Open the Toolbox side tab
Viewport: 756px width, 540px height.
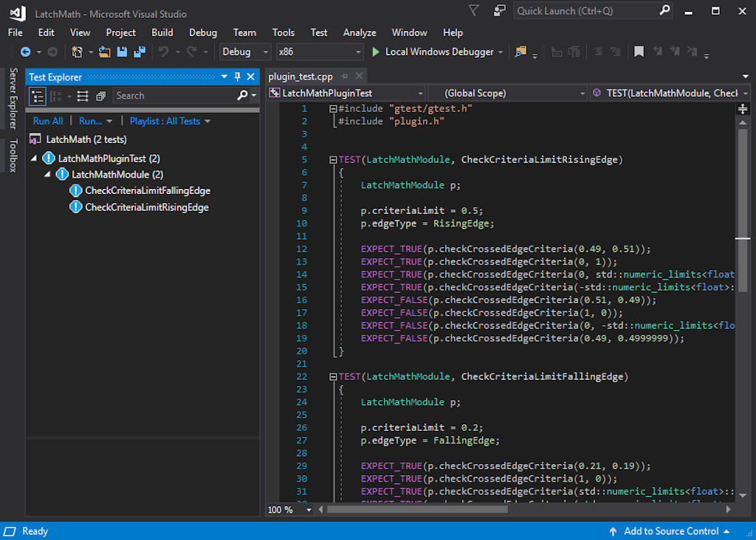[13, 156]
